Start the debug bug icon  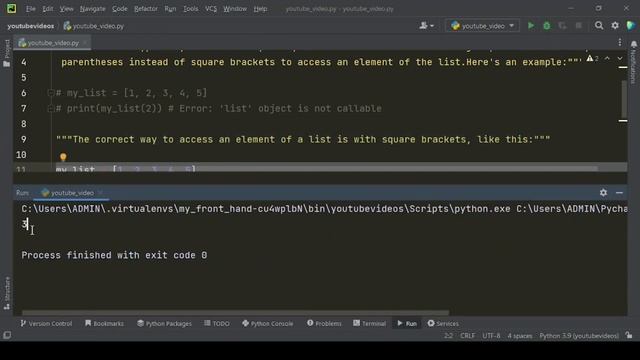547,26
